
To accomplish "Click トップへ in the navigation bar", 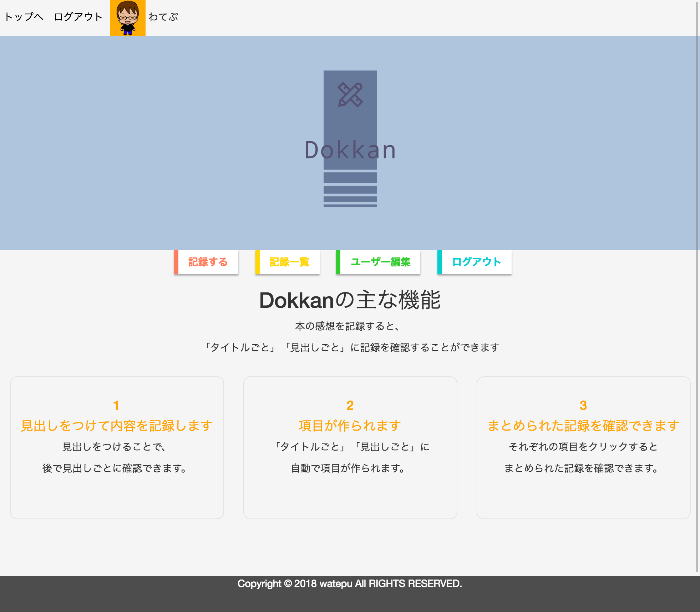I will 24,16.
